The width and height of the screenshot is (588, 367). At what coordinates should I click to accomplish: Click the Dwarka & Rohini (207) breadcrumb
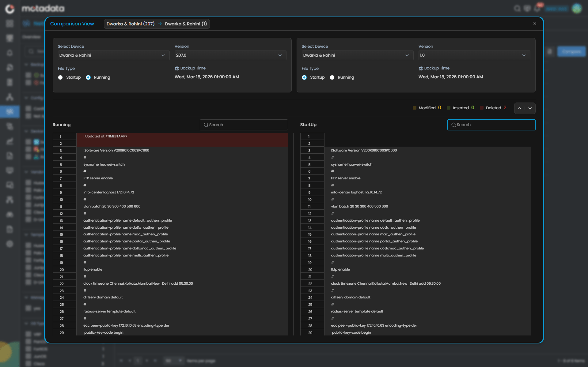pyautogui.click(x=131, y=24)
